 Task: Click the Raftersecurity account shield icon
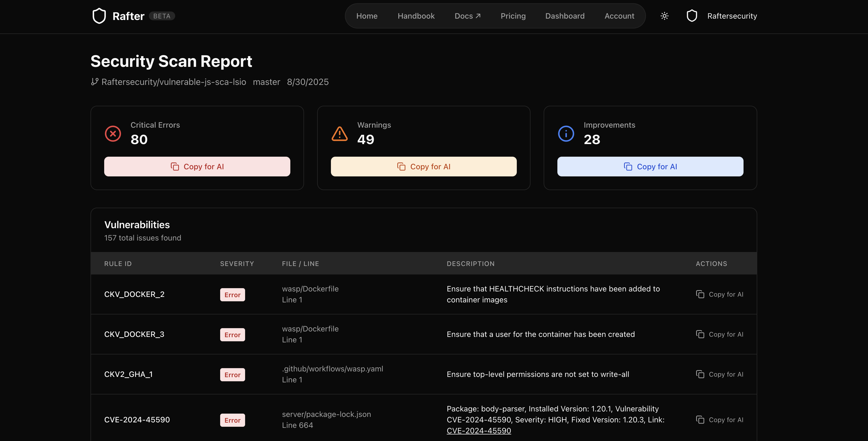click(x=691, y=16)
